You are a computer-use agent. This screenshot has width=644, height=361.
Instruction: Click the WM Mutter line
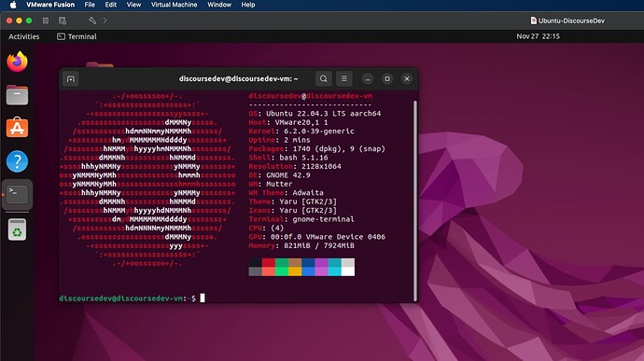coord(271,184)
